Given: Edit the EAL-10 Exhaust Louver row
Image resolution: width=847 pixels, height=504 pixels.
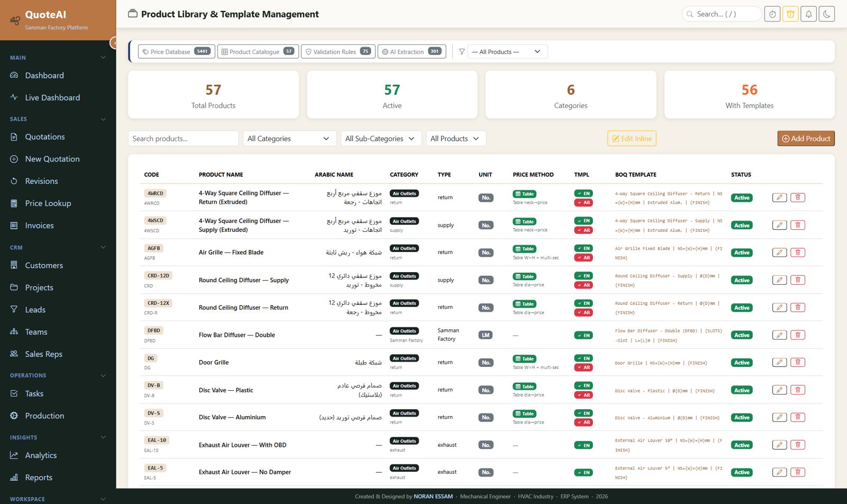Looking at the screenshot, I should click(779, 445).
